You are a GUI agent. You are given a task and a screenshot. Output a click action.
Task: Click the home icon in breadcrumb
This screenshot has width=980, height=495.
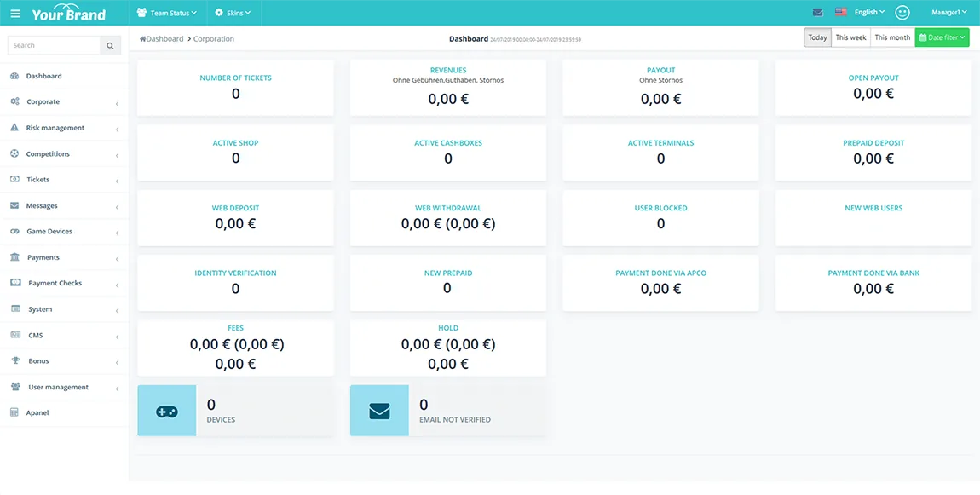coord(142,38)
